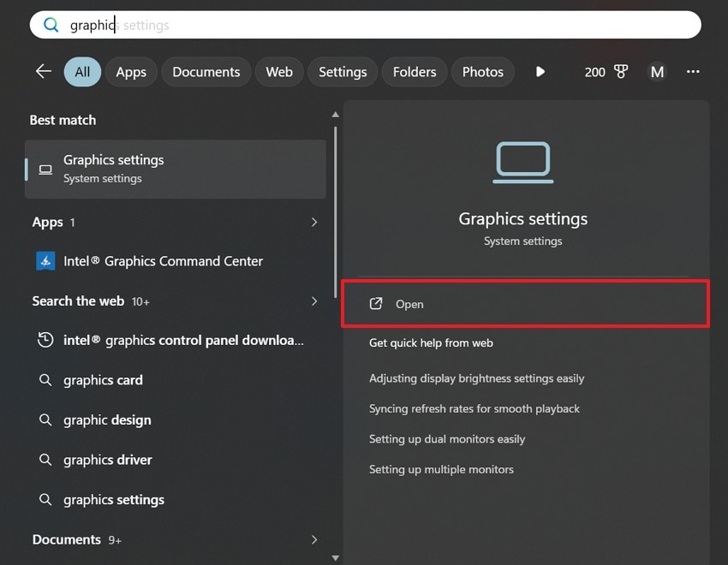The image size is (728, 565).
Task: Switch to the Settings filter tab
Action: 343,72
